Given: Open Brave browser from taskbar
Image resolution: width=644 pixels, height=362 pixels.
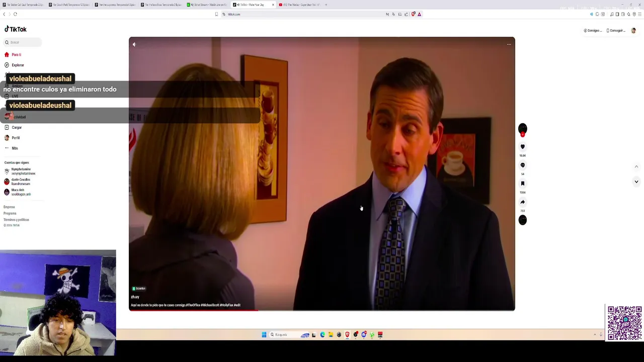Looking at the screenshot, I should (x=347, y=335).
